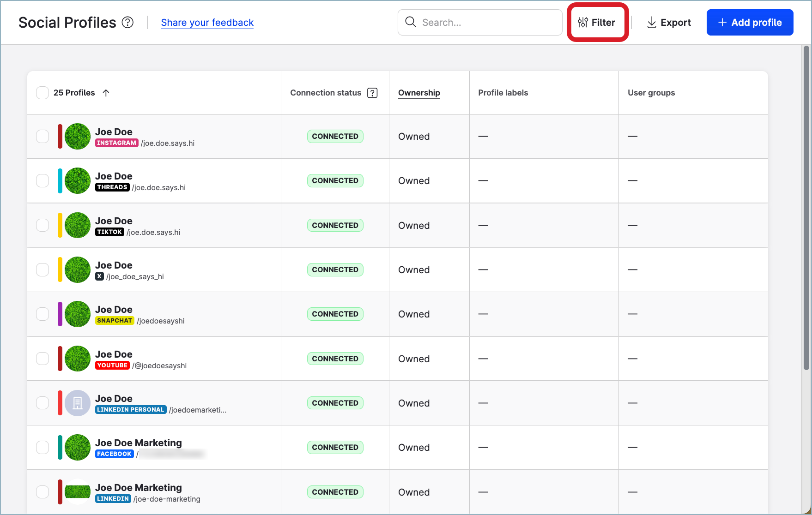The height and width of the screenshot is (515, 812).
Task: Open the Filter panel
Action: click(x=597, y=22)
